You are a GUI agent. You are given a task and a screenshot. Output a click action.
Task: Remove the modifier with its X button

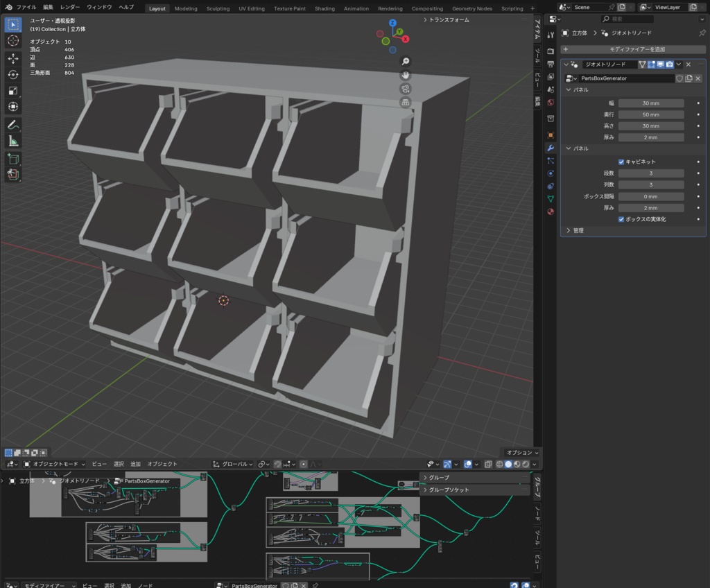click(x=688, y=64)
